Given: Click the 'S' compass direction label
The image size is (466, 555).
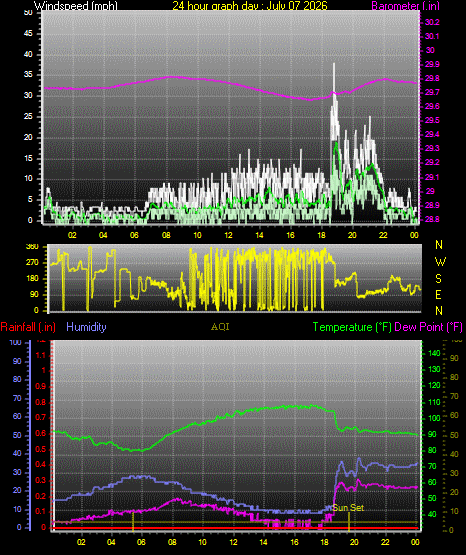Looking at the screenshot, I should coord(438,279).
